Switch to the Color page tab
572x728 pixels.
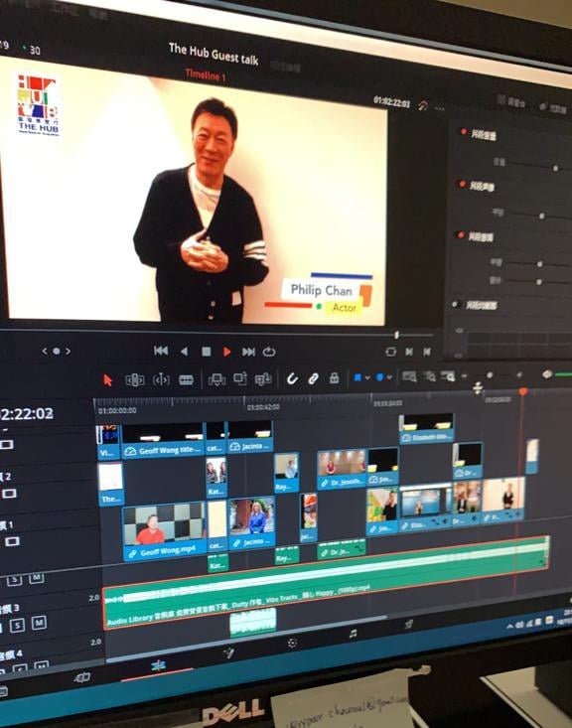(292, 643)
